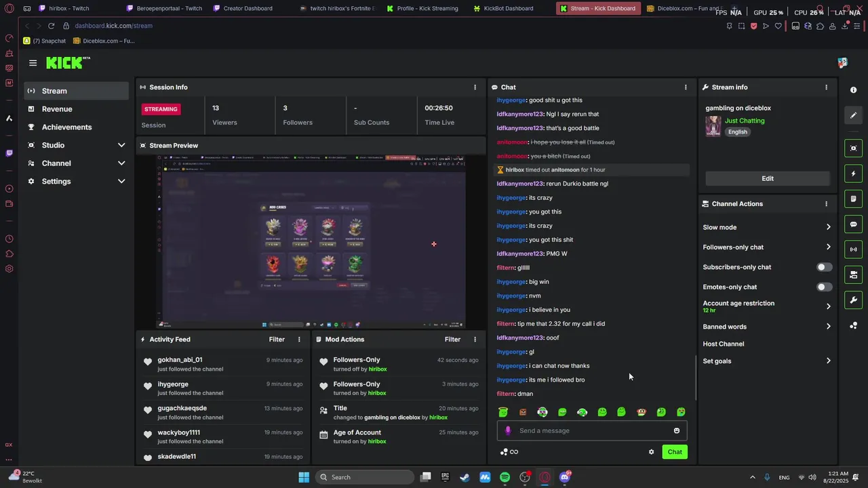Switch to Creator Dashboard tab
The height and width of the screenshot is (488, 868).
[x=248, y=9]
